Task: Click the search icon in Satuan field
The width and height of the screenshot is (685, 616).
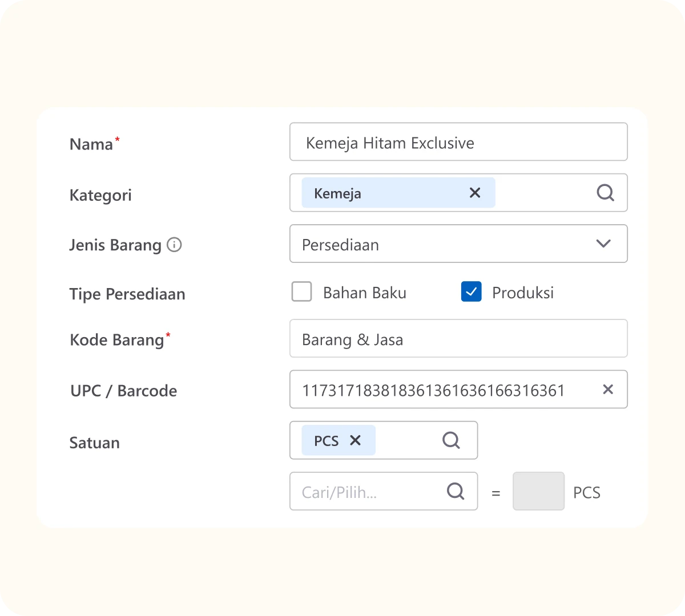Action: click(x=451, y=440)
